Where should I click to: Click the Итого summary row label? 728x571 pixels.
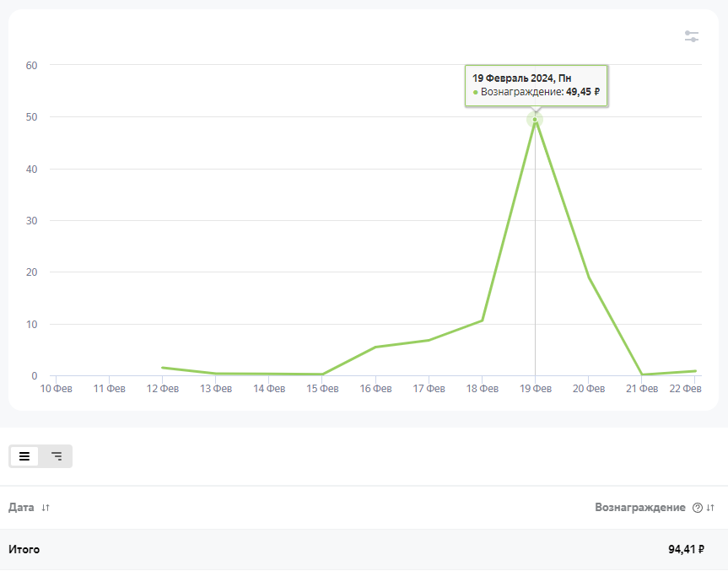tap(24, 550)
